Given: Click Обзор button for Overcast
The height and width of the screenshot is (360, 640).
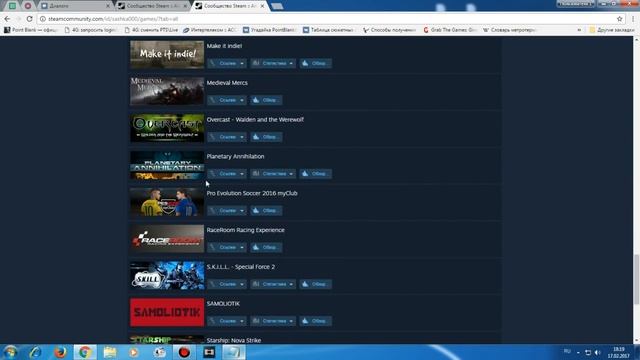Looking at the screenshot, I should pyautogui.click(x=266, y=137).
